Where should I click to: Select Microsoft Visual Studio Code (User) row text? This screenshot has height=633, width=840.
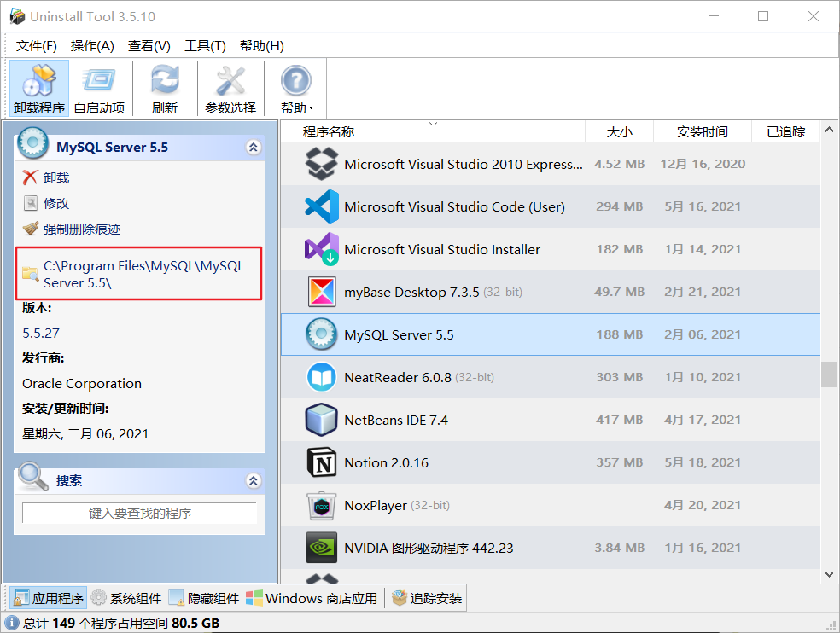(454, 206)
